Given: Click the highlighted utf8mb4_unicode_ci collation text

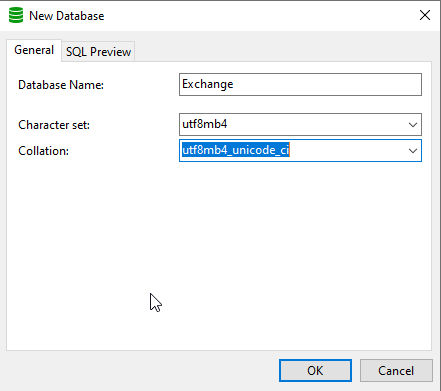Looking at the screenshot, I should (236, 150).
